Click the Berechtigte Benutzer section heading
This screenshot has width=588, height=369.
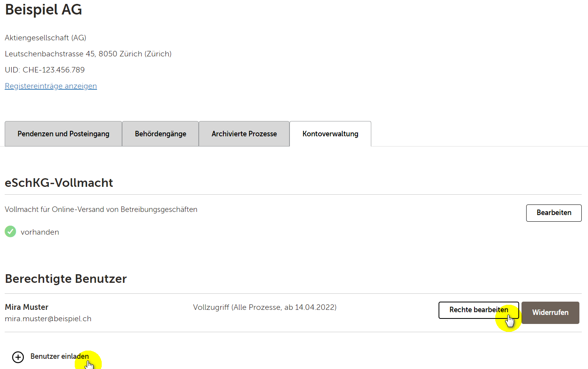[66, 279]
